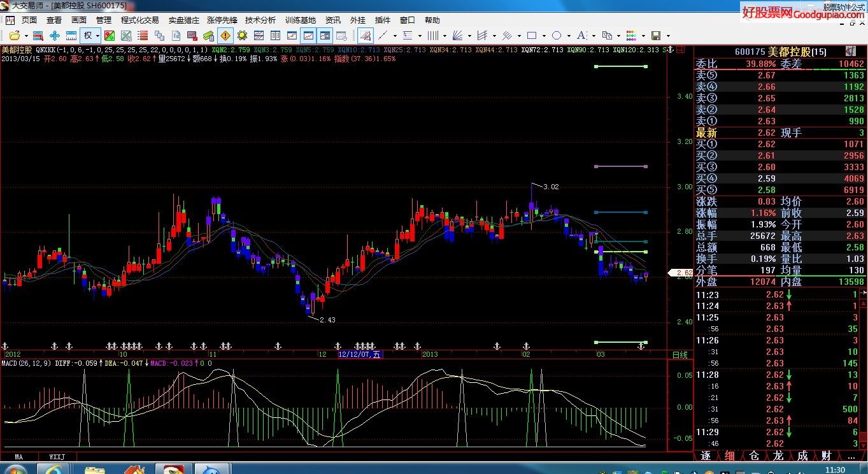Click the blue four-way move arrows icon

pyautogui.click(x=55, y=36)
